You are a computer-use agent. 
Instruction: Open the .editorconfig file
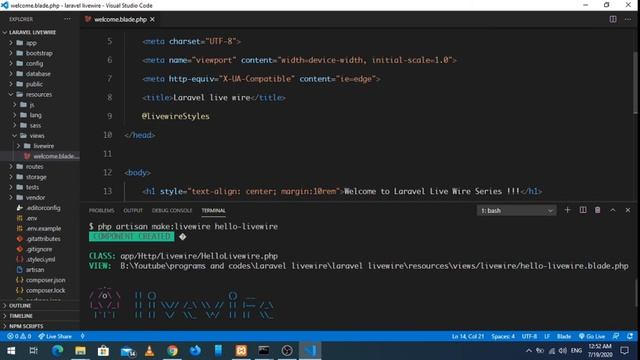[x=43, y=208]
